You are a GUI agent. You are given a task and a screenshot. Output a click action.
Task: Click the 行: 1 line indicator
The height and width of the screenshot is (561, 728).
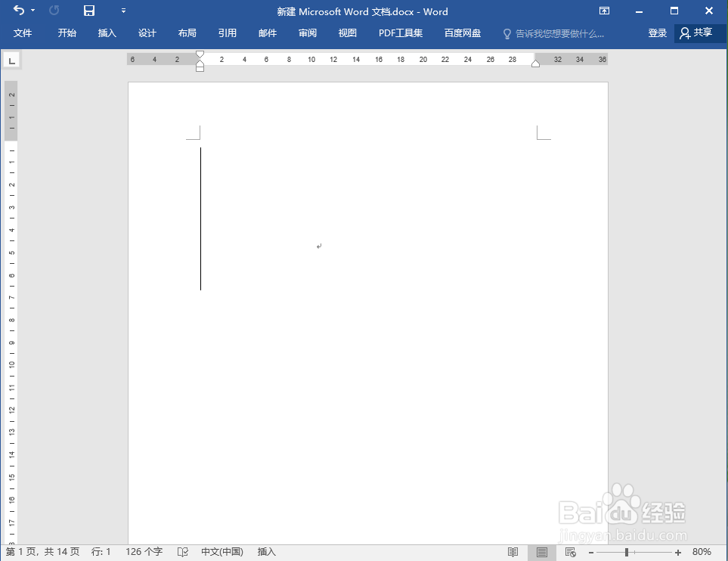coord(101,552)
